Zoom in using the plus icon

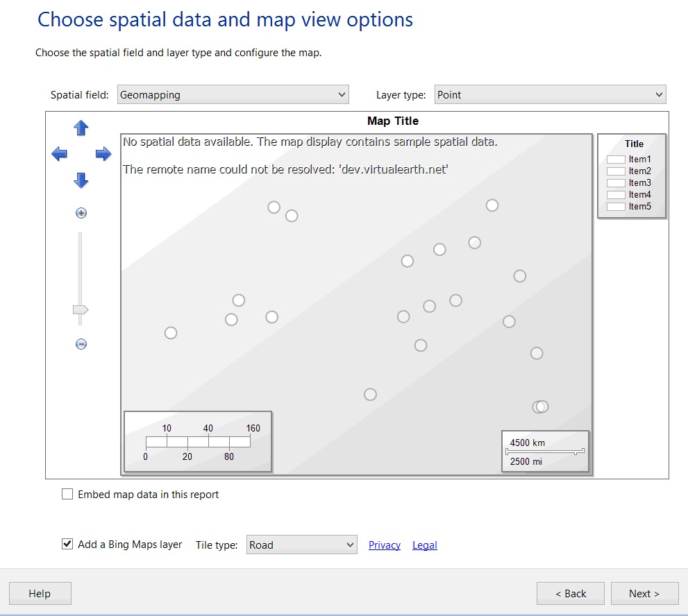tap(81, 213)
